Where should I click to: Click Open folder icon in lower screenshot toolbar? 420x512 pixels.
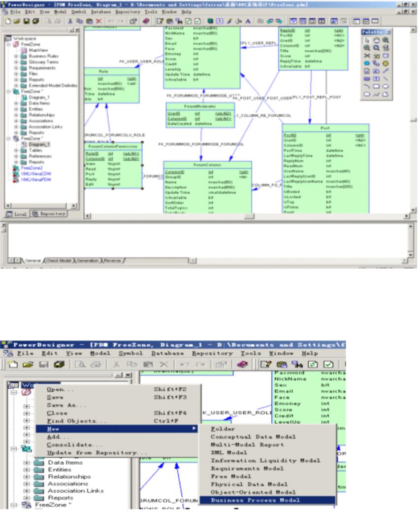28,364
